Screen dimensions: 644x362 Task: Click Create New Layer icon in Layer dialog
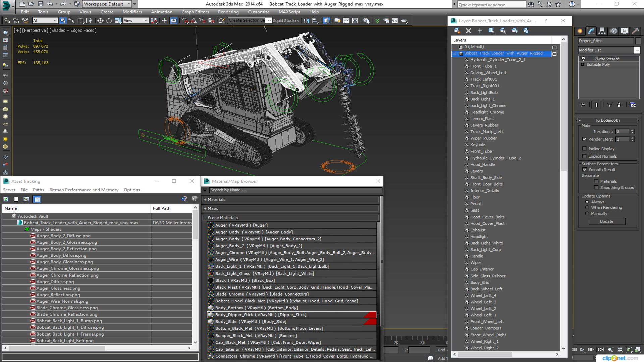coord(457,31)
